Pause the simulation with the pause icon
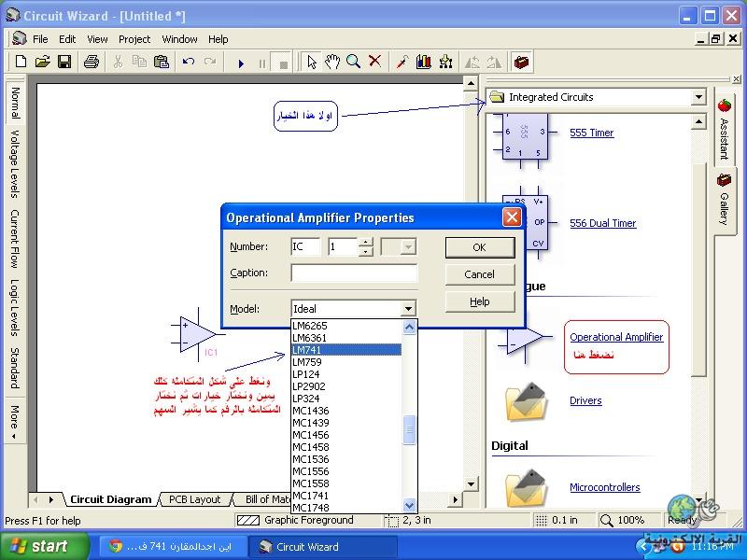The width and height of the screenshot is (747, 560). point(262,63)
